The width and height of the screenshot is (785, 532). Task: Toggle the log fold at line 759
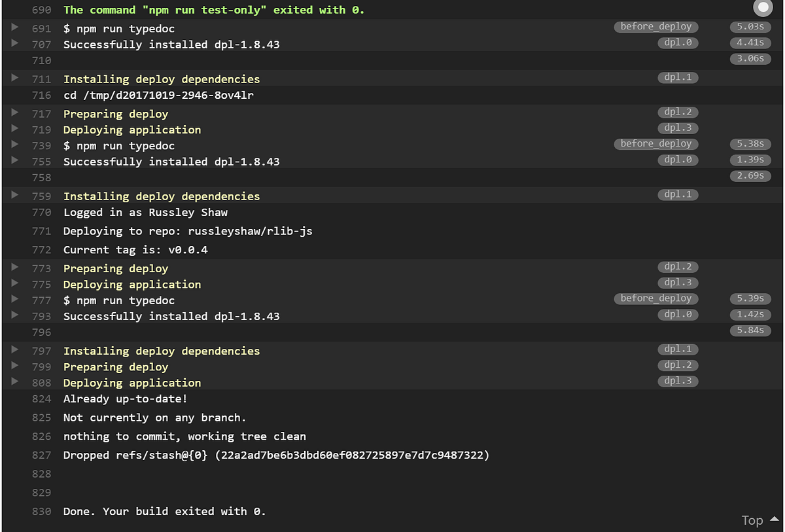tap(14, 196)
